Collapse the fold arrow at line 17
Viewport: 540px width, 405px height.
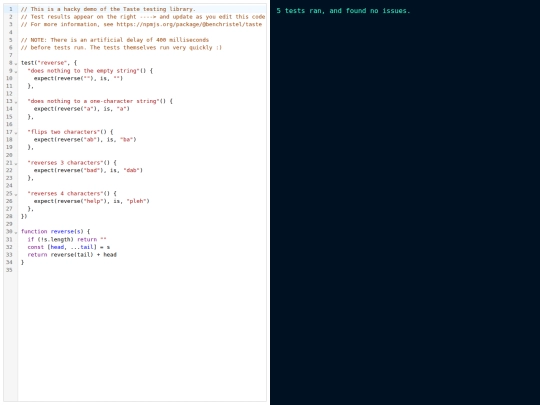(x=16, y=133)
